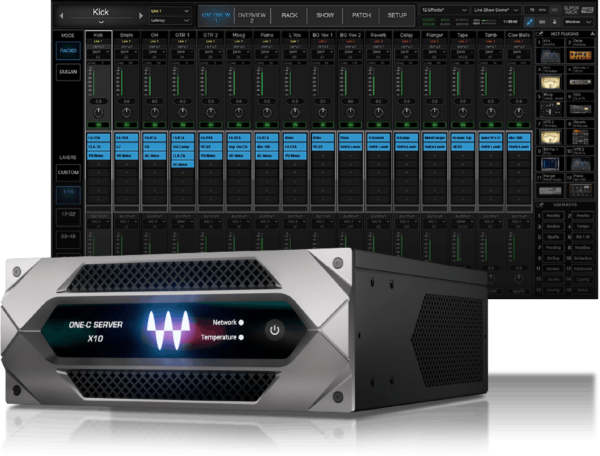600x456 pixels.
Task: Select the RACKS mode button
Action: coord(68,50)
